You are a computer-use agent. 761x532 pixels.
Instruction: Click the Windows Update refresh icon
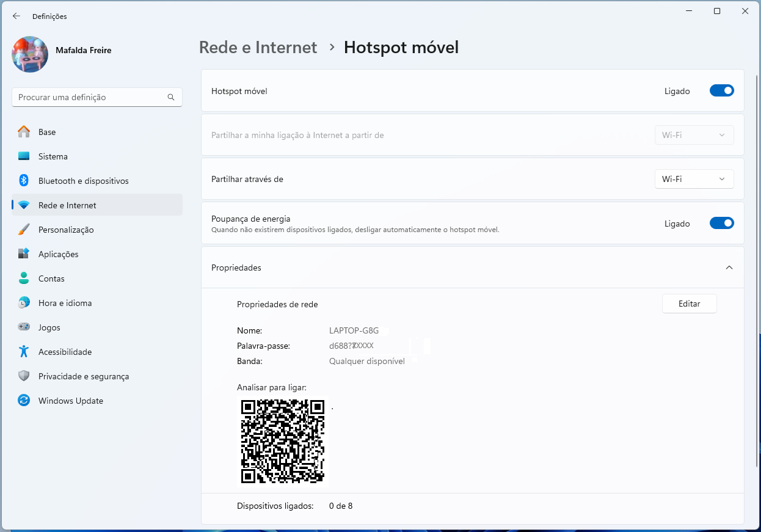click(x=24, y=401)
